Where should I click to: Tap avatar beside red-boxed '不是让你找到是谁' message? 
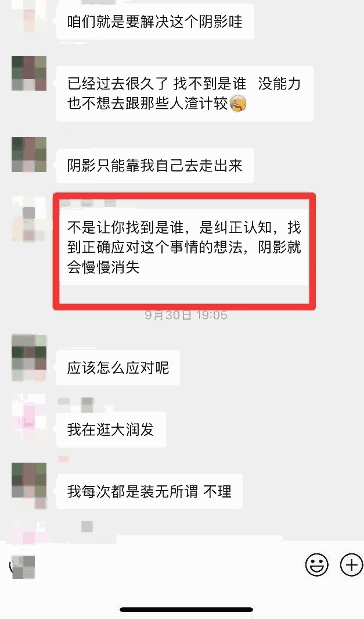(29, 219)
